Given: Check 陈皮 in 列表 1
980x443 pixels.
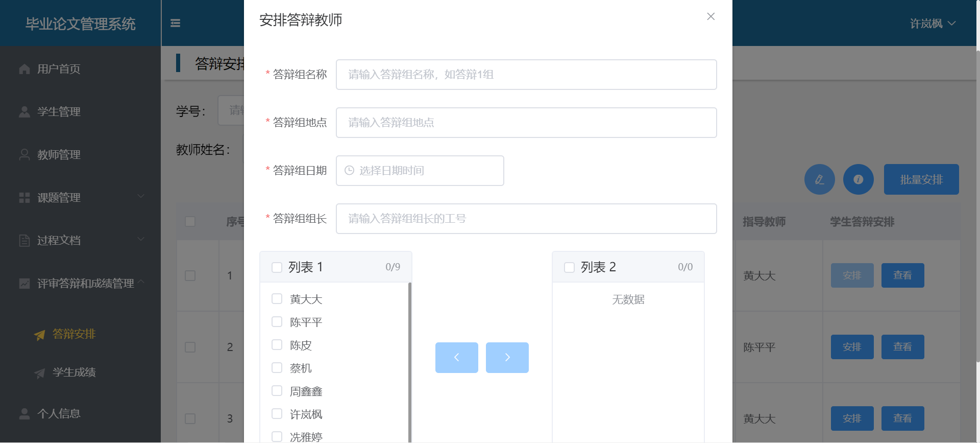Looking at the screenshot, I should tap(277, 345).
